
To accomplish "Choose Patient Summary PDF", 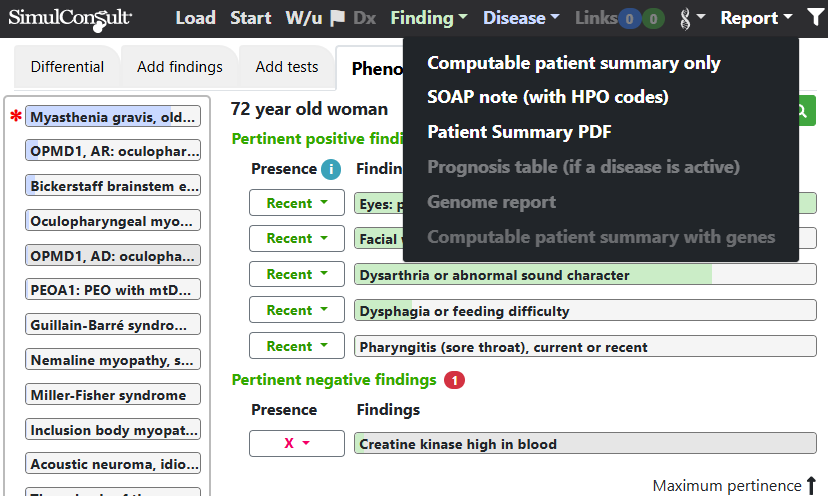I will [519, 132].
